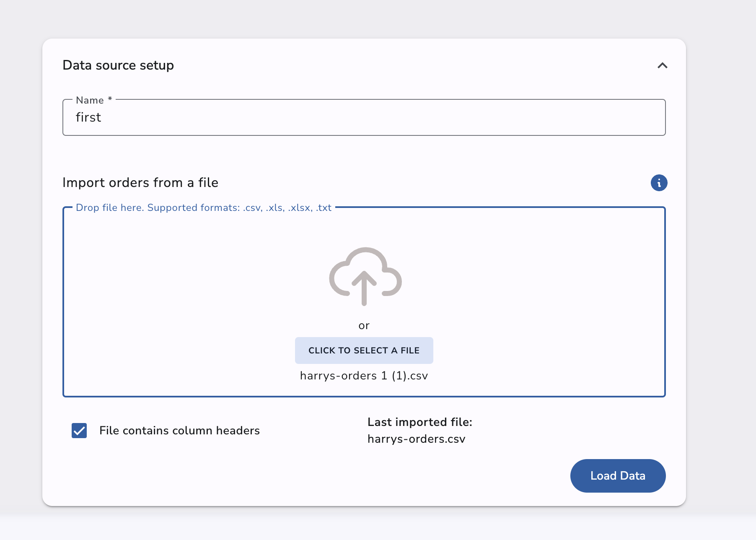The height and width of the screenshot is (540, 756).
Task: Focus the Name input field
Action: click(x=364, y=117)
